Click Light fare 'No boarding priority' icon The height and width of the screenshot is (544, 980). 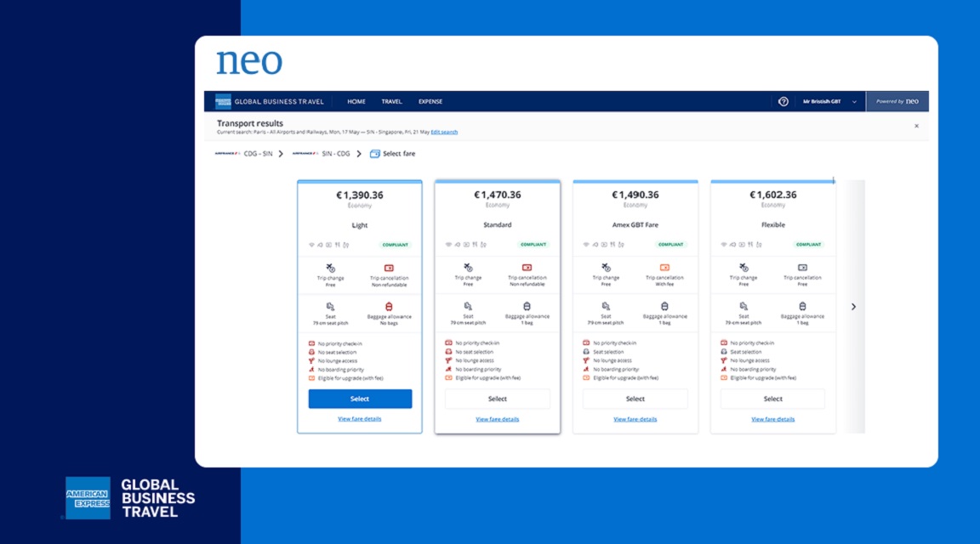pyautogui.click(x=311, y=370)
